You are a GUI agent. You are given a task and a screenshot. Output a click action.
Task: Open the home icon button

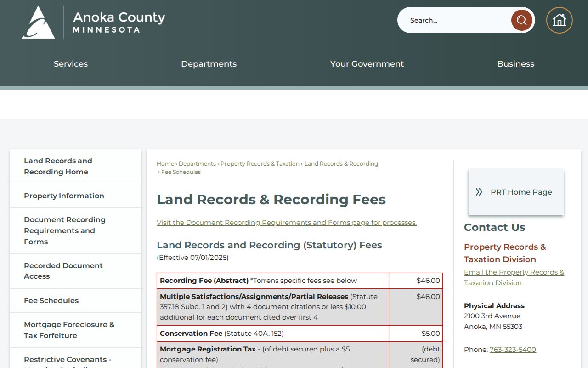coord(559,20)
